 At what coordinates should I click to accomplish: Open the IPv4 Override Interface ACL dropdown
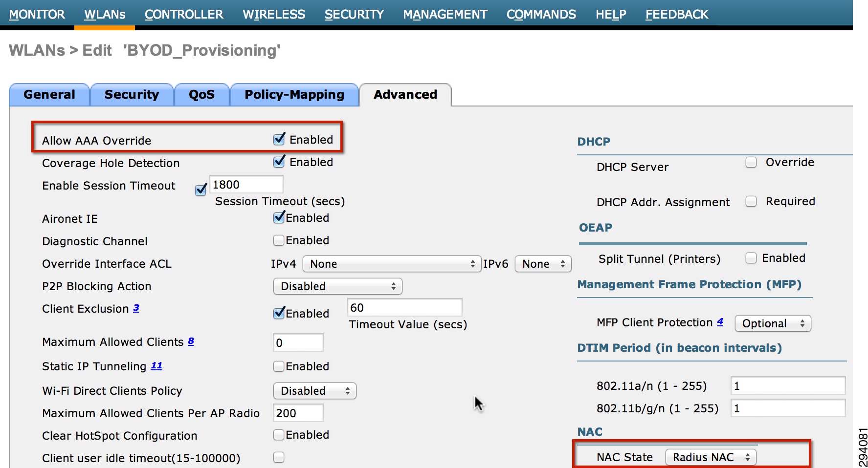392,264
